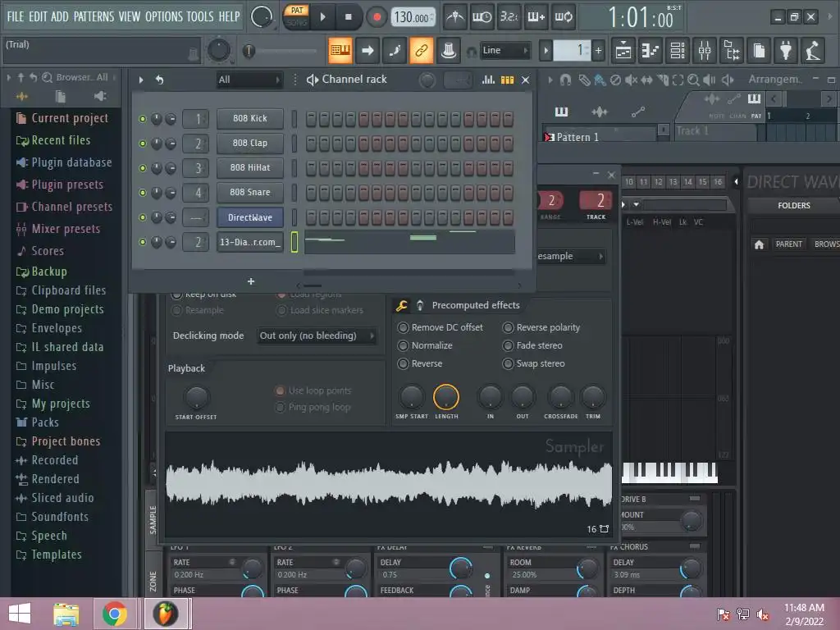Select the DirectWave channel button
Viewport: 840px width, 630px height.
tap(250, 217)
